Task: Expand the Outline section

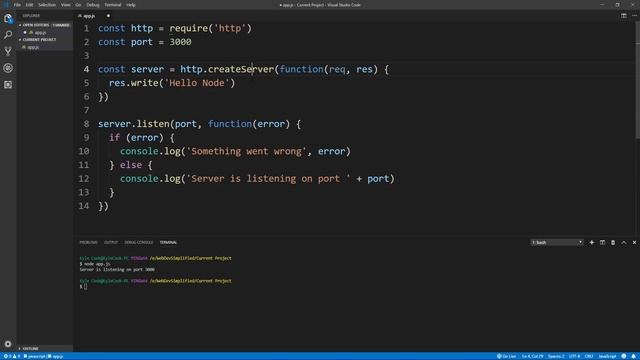Action: point(44,349)
